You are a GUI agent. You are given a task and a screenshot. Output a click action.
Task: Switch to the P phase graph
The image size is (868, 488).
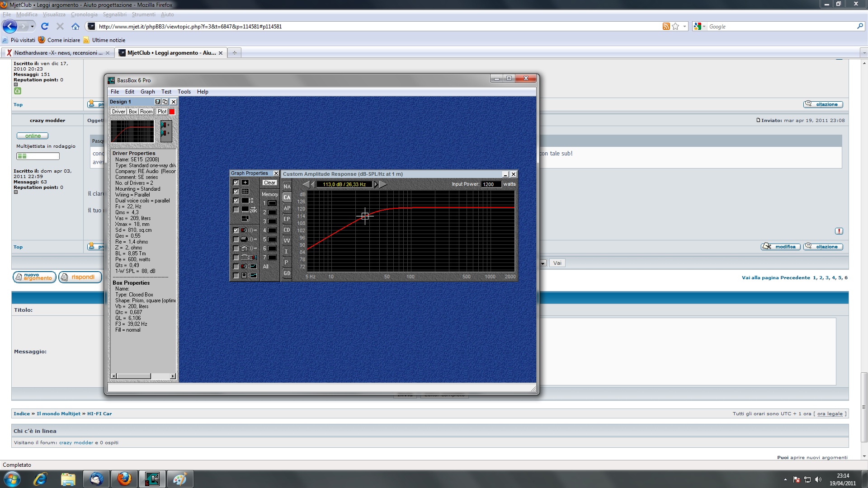pyautogui.click(x=287, y=263)
